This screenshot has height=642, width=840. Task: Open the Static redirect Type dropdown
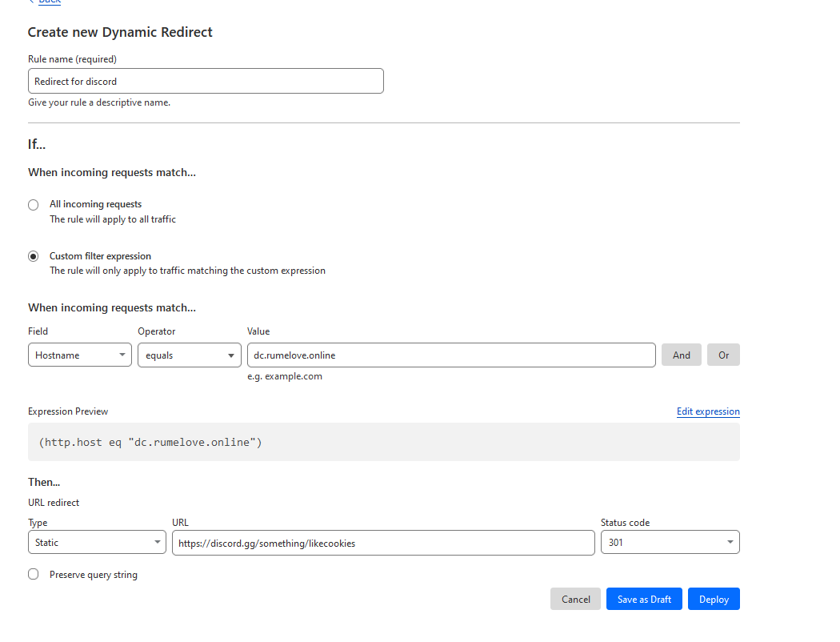(96, 542)
